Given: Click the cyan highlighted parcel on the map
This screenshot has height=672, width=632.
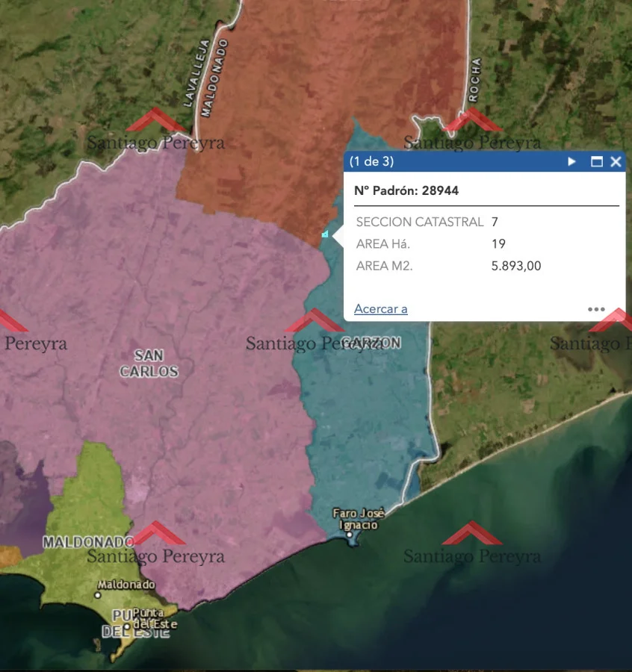Looking at the screenshot, I should pos(325,234).
